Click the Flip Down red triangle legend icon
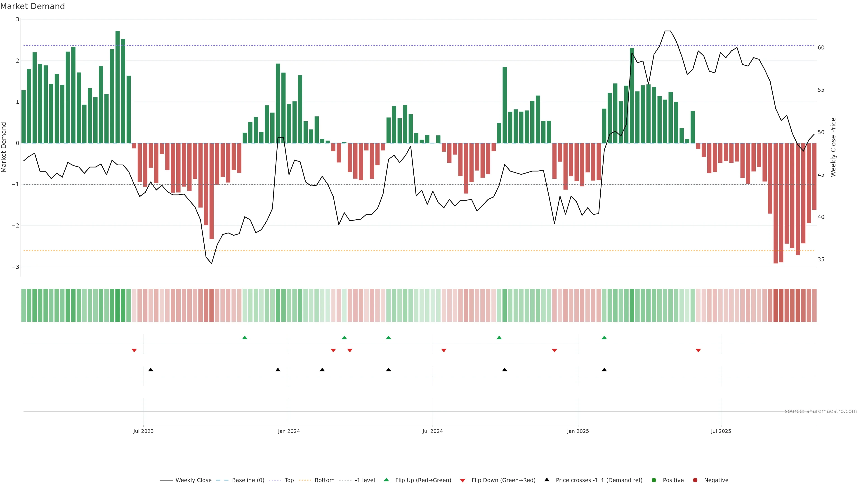Image resolution: width=868 pixels, height=488 pixels. pos(463,481)
